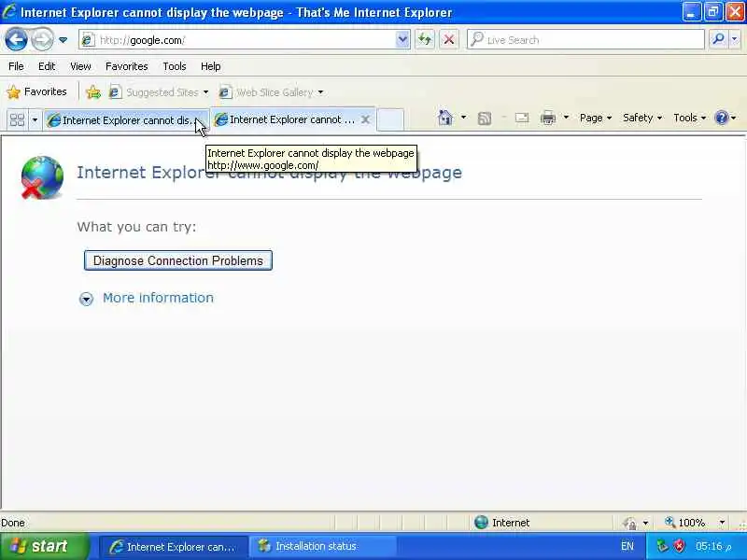This screenshot has height=560, width=747.
Task: Select Internet Explorer taskbar button
Action: coord(173,547)
